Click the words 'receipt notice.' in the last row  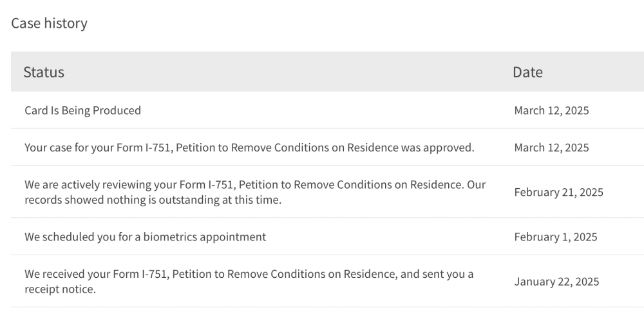coord(60,289)
